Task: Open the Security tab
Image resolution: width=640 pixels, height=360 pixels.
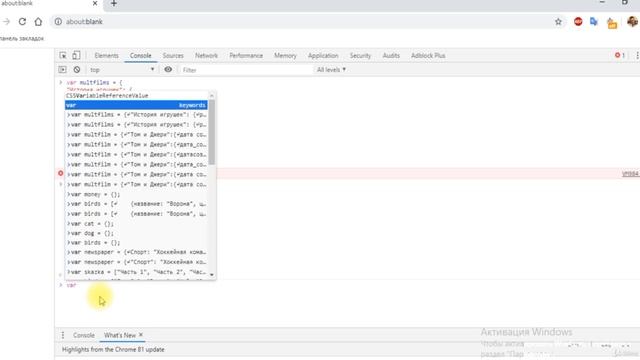Action: (360, 56)
